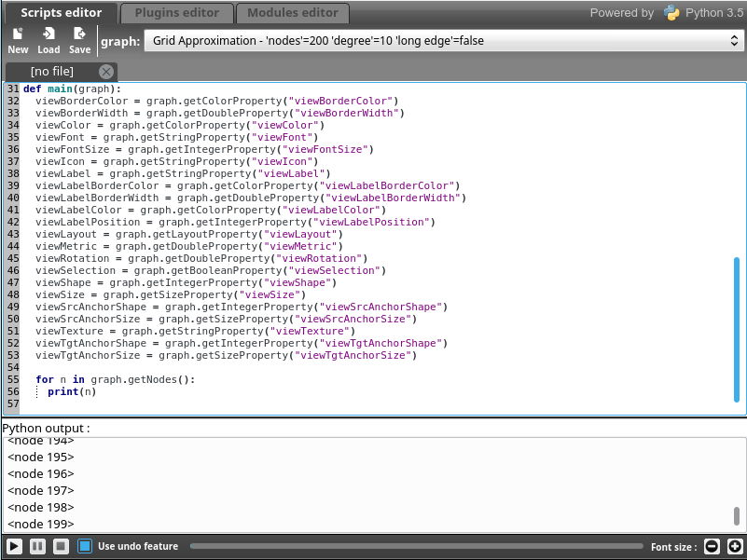Click on code line 56 print(n)
Screen dimensions: 747x560
click(72, 391)
